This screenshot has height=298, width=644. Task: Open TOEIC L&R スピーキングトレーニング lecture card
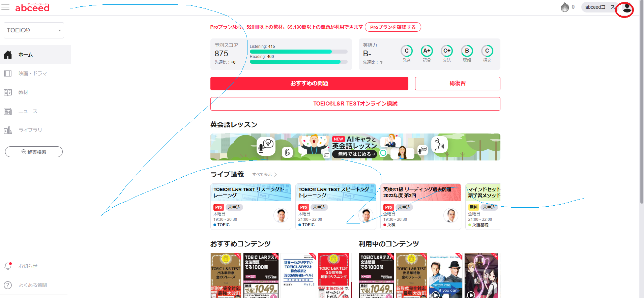point(335,207)
